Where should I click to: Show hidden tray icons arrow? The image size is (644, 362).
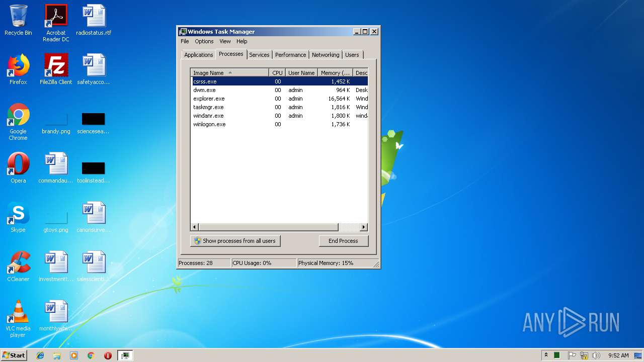[x=546, y=355]
